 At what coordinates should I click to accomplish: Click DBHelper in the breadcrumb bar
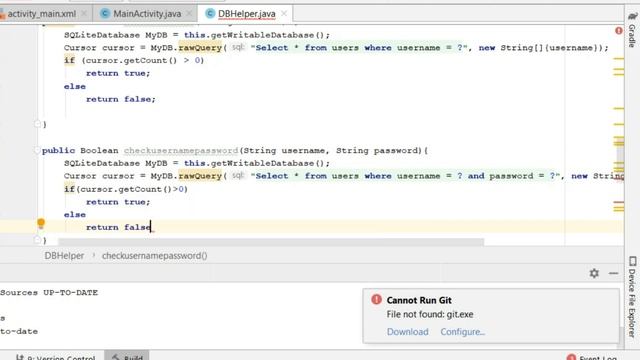coord(64,256)
